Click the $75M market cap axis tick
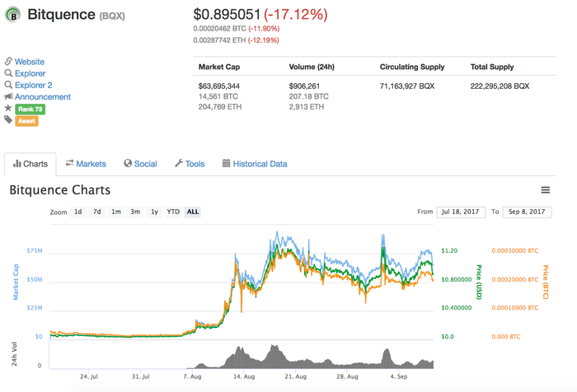This screenshot has width=577, height=392. pyautogui.click(x=35, y=251)
